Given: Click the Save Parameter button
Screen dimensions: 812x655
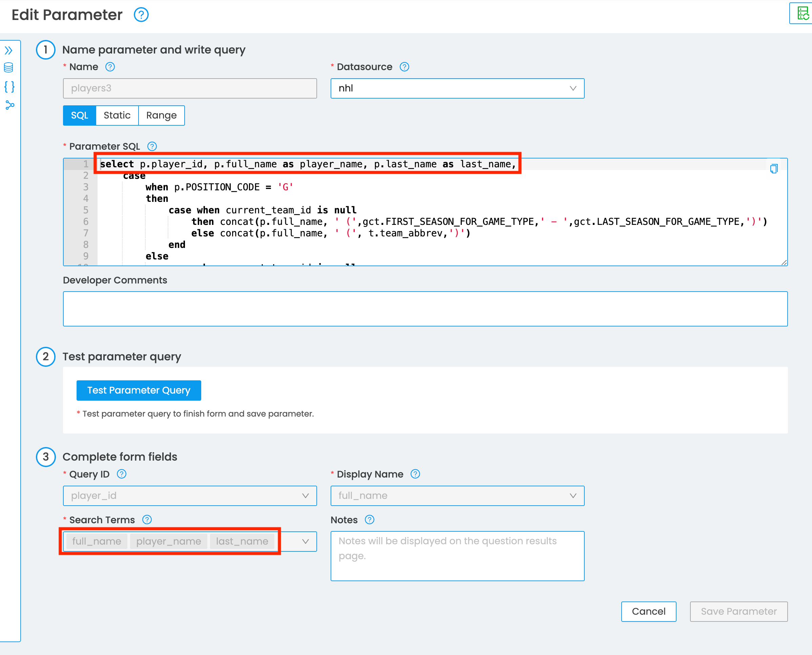Looking at the screenshot, I should [738, 611].
